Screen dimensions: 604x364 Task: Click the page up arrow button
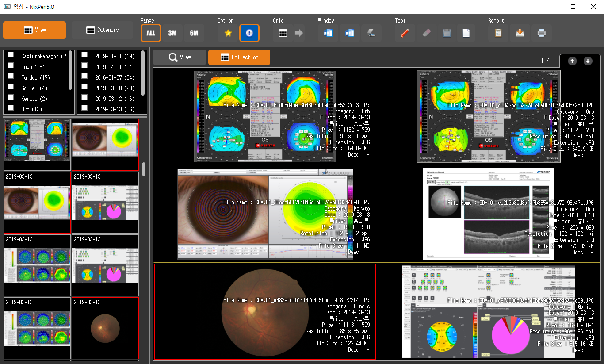point(573,61)
